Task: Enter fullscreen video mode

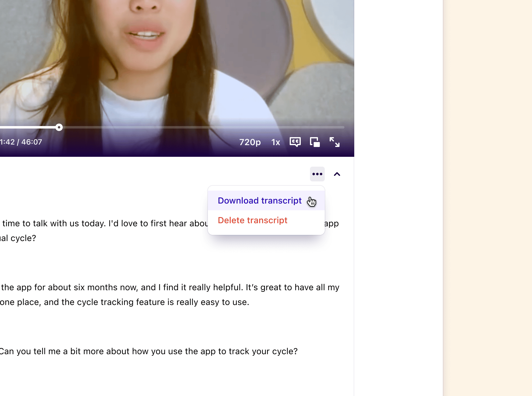Action: pyautogui.click(x=335, y=142)
